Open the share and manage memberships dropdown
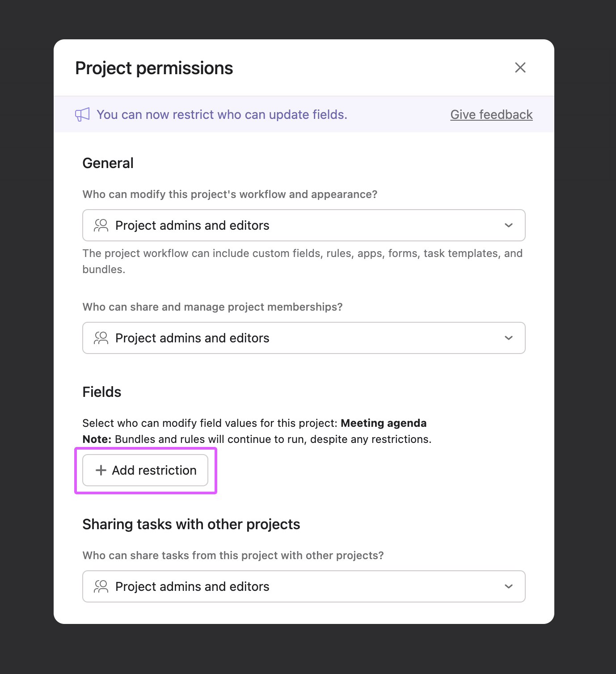This screenshot has width=616, height=674. pyautogui.click(x=304, y=338)
